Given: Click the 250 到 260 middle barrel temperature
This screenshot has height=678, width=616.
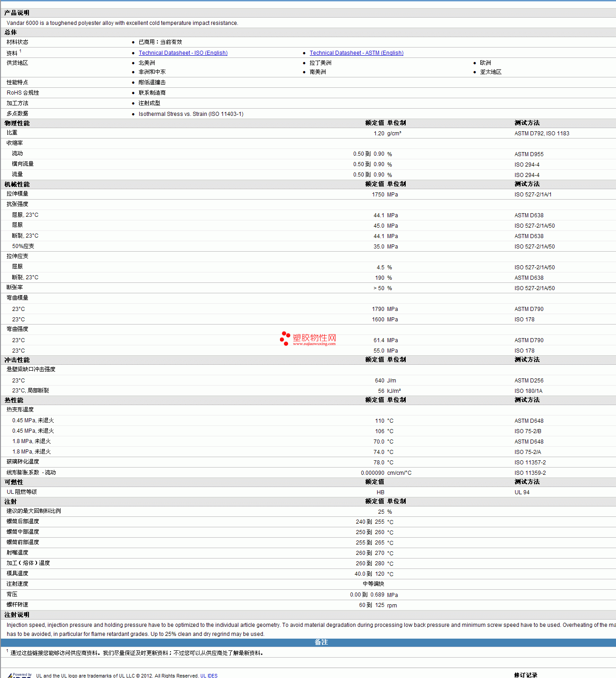Looking at the screenshot, I should point(370,533).
